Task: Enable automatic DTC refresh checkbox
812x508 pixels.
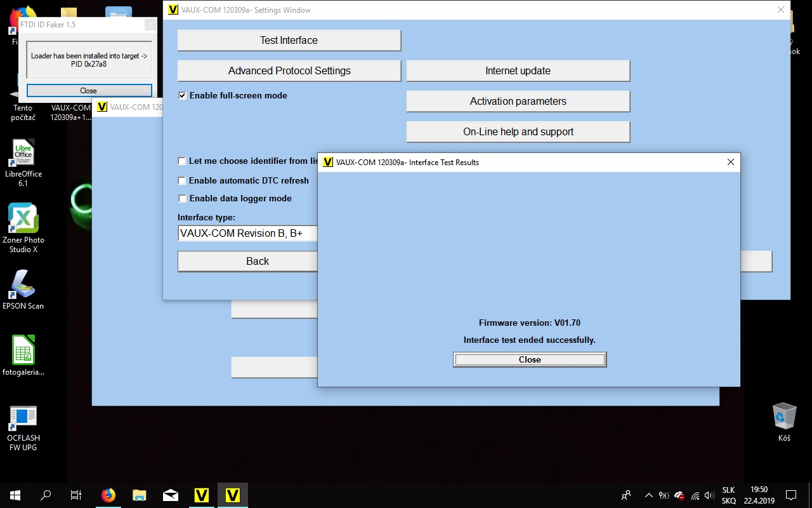Action: coord(183,181)
